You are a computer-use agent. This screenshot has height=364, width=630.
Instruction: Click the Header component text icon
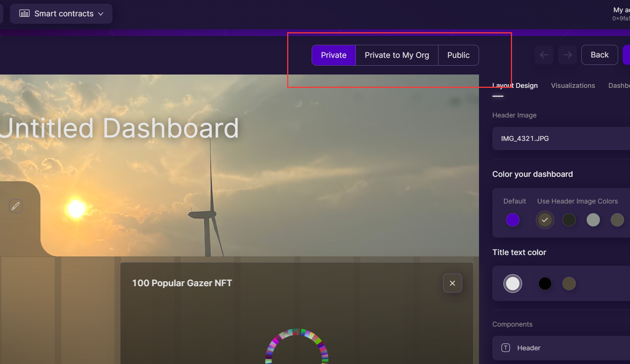tap(506, 348)
